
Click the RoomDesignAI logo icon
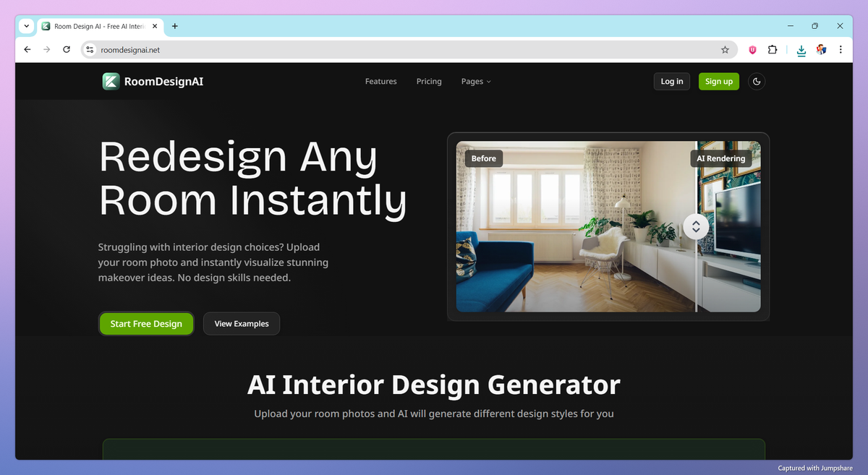pos(111,81)
